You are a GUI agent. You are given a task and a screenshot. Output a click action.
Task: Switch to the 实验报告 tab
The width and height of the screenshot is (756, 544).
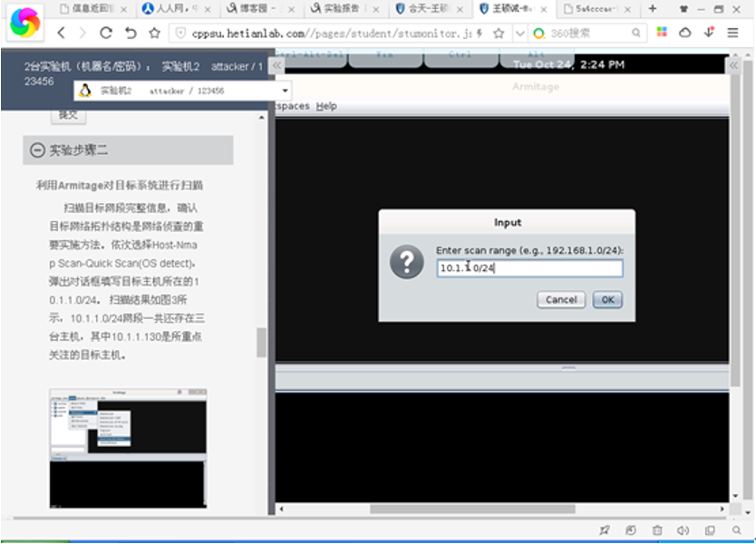[x=344, y=8]
